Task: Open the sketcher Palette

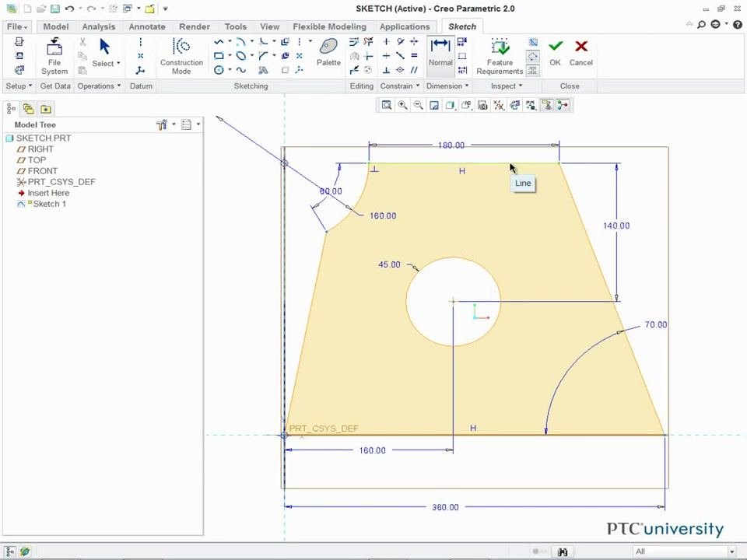Action: click(x=328, y=52)
